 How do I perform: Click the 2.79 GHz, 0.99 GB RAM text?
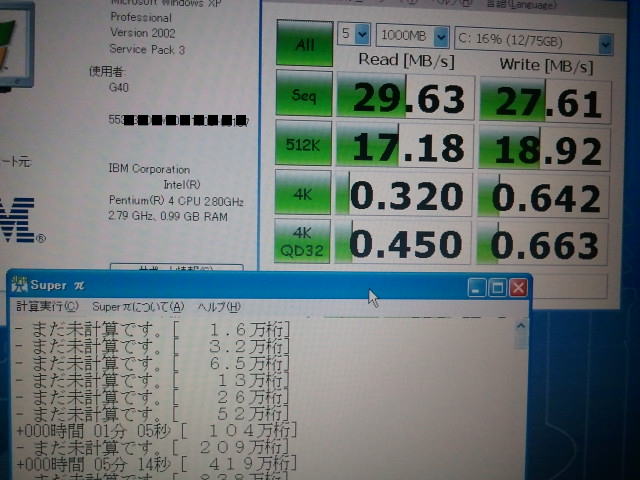point(168,216)
